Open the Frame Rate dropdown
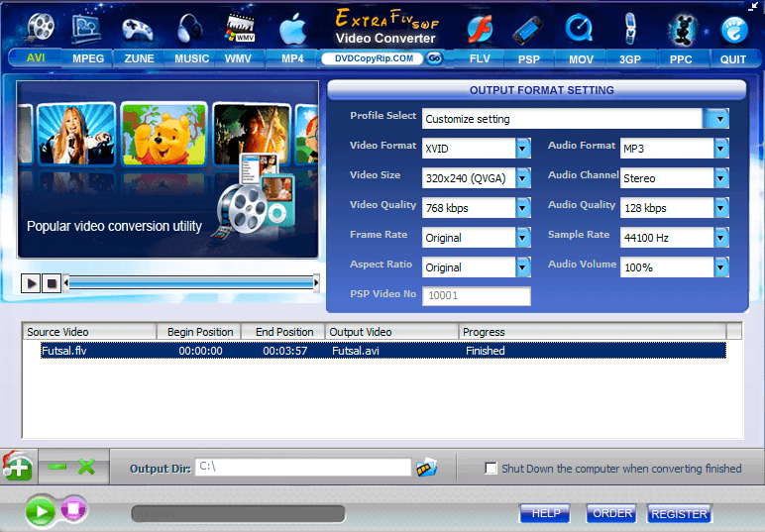 click(x=523, y=238)
